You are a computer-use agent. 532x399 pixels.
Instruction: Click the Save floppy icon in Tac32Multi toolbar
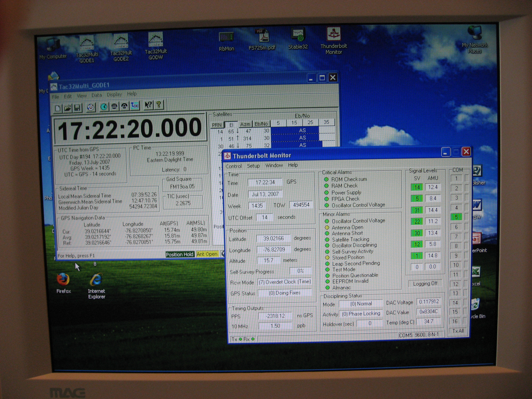click(77, 107)
